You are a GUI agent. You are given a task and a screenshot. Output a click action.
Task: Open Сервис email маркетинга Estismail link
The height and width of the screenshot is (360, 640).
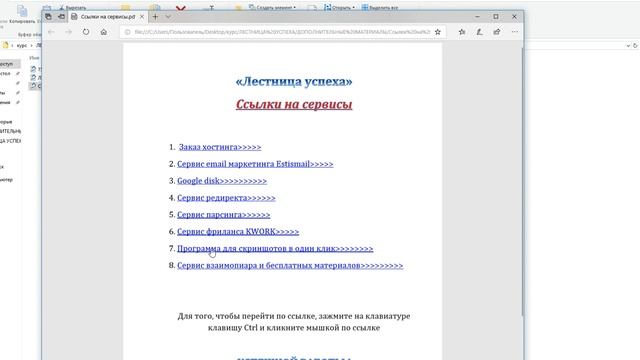click(x=255, y=164)
